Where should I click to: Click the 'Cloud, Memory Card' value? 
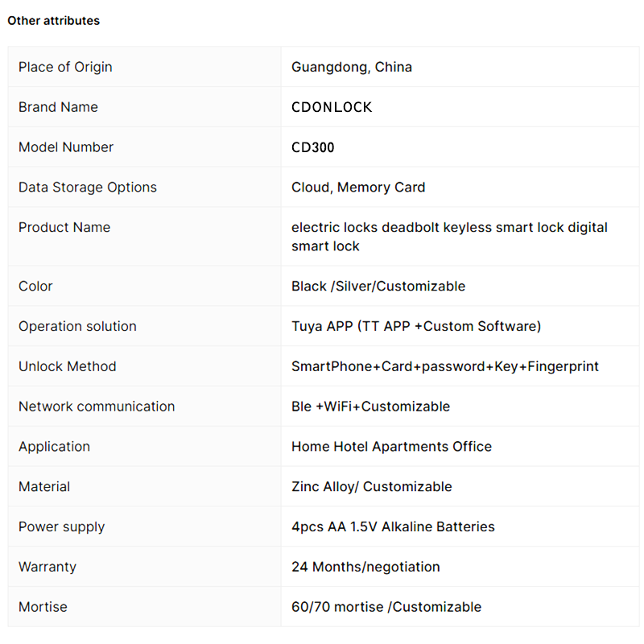(358, 188)
